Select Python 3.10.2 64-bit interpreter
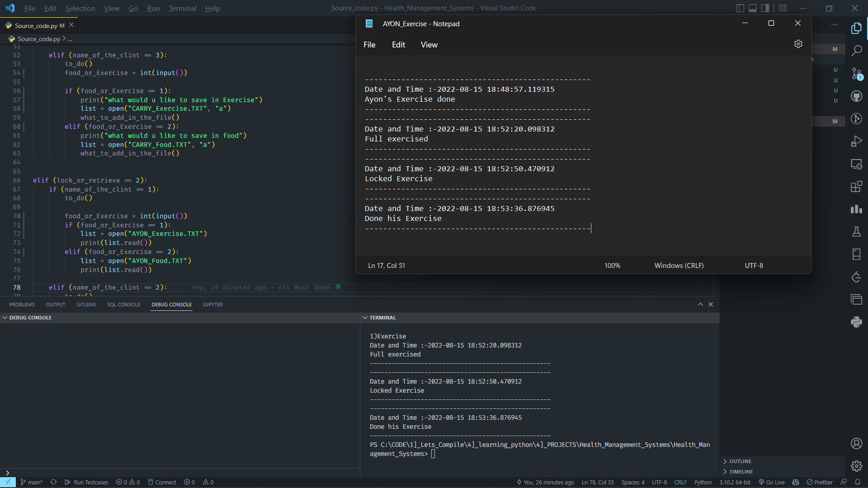The image size is (868, 488). coord(735,482)
